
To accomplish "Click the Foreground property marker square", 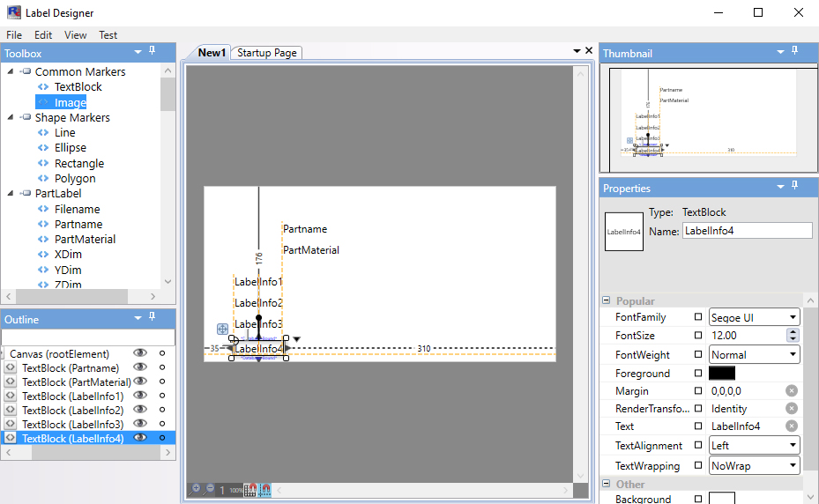I will point(698,373).
